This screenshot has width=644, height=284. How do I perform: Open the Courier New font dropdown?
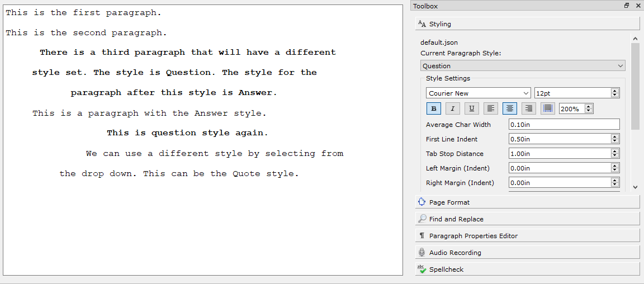click(x=479, y=93)
